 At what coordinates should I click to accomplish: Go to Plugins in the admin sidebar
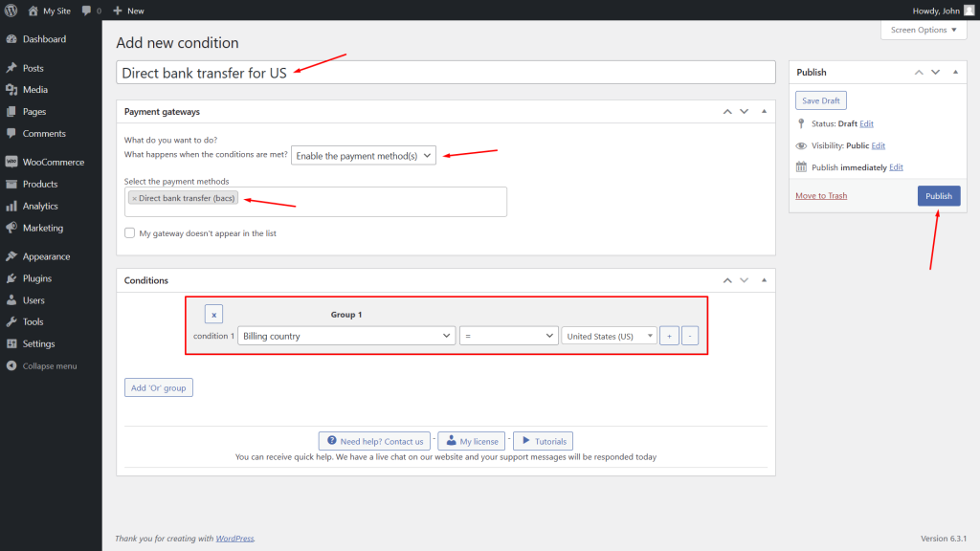tap(37, 278)
